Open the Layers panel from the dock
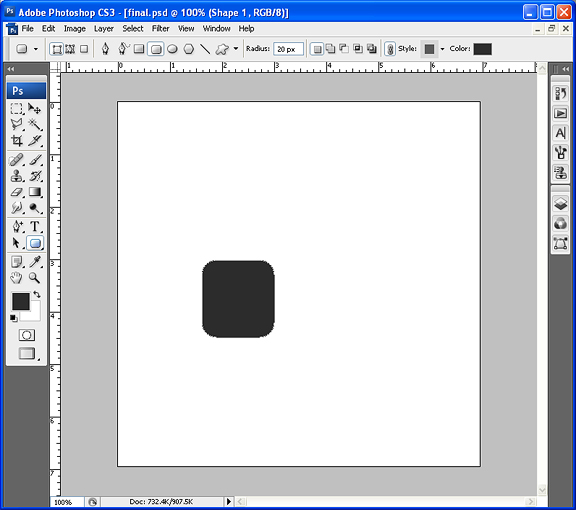Screen dimensions: 576x510 click(x=560, y=204)
